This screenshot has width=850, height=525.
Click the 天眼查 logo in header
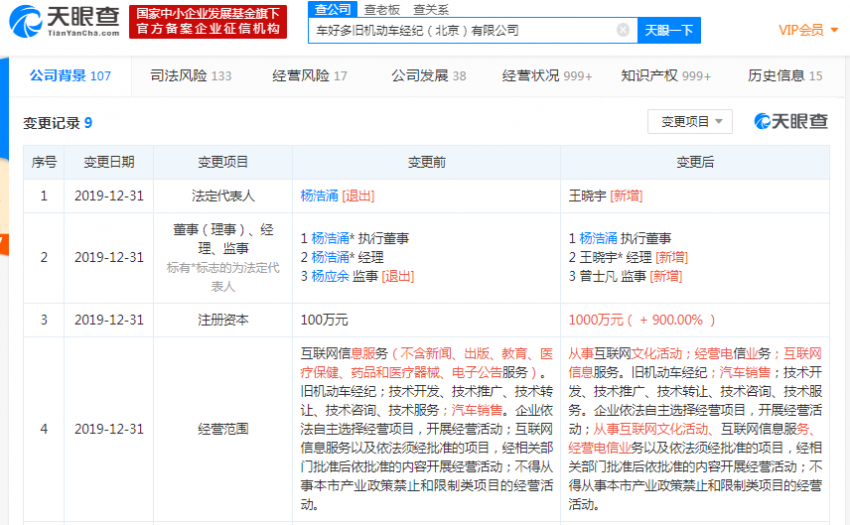[x=62, y=21]
